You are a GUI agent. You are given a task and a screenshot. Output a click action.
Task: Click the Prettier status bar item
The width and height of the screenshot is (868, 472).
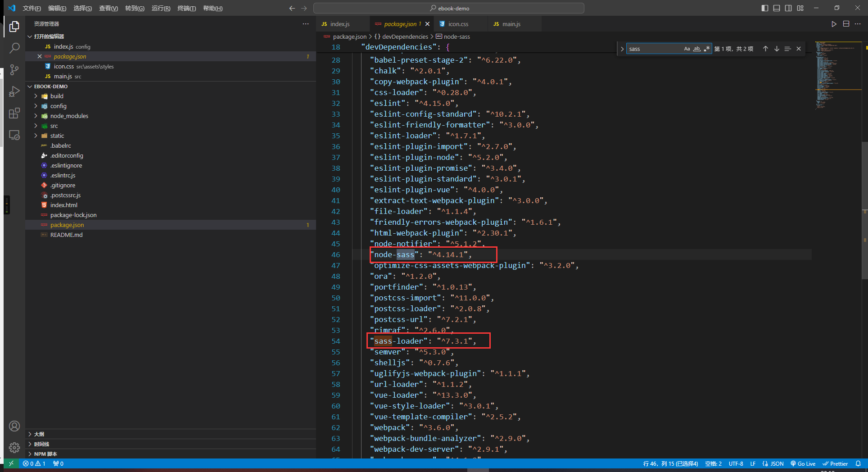coord(835,463)
